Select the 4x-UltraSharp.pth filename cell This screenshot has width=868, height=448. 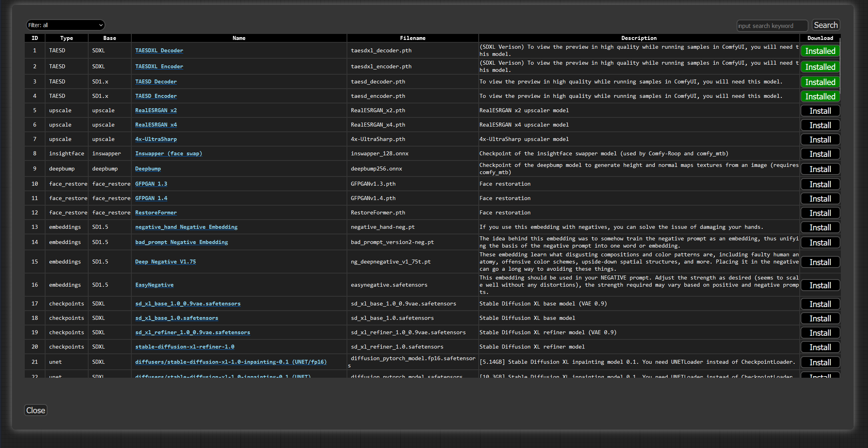click(413, 139)
